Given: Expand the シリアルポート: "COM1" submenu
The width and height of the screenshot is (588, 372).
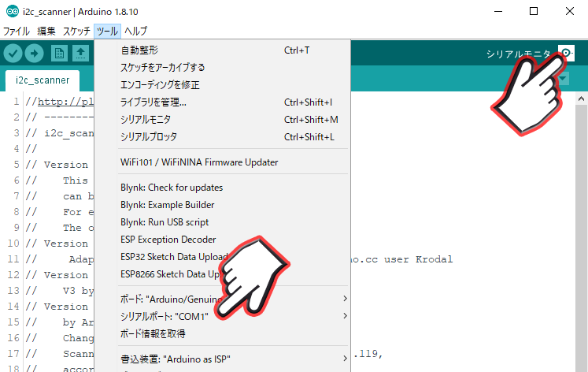Looking at the screenshot, I should [x=222, y=316].
